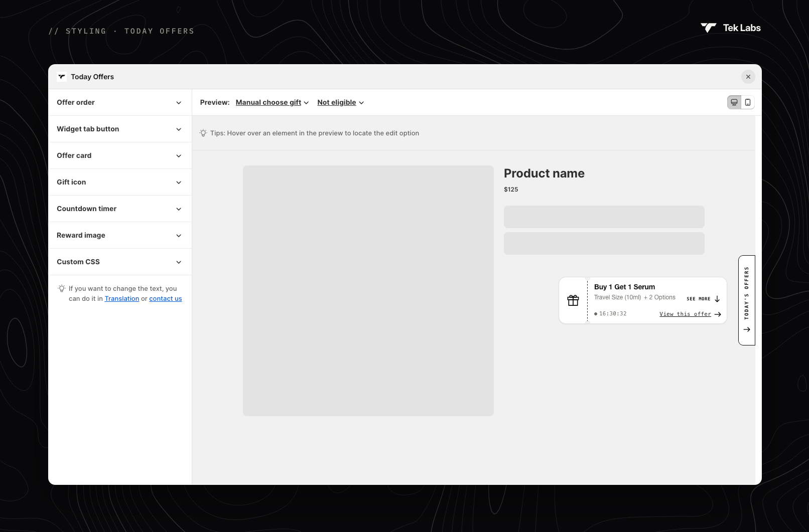
Task: Expand the Reward image section
Action: (x=120, y=235)
